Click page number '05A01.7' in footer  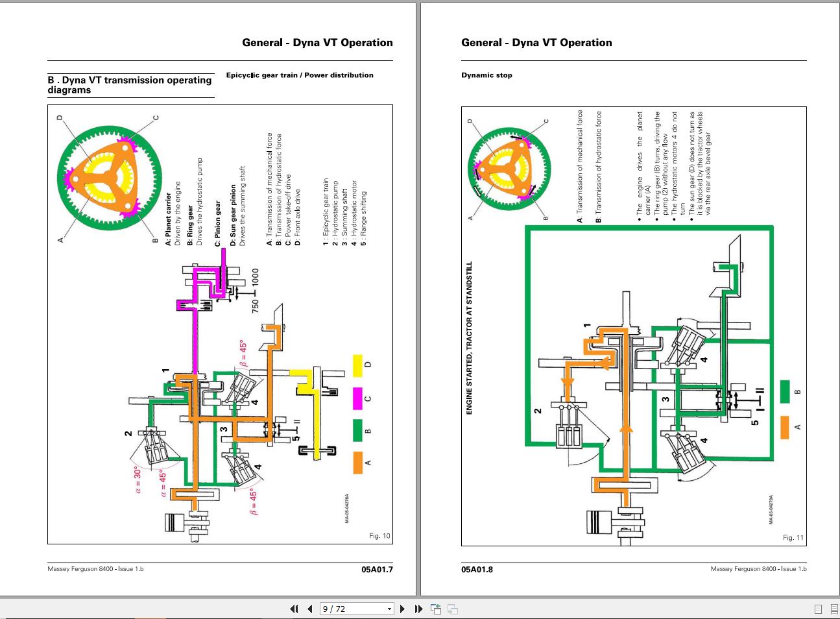click(377, 570)
